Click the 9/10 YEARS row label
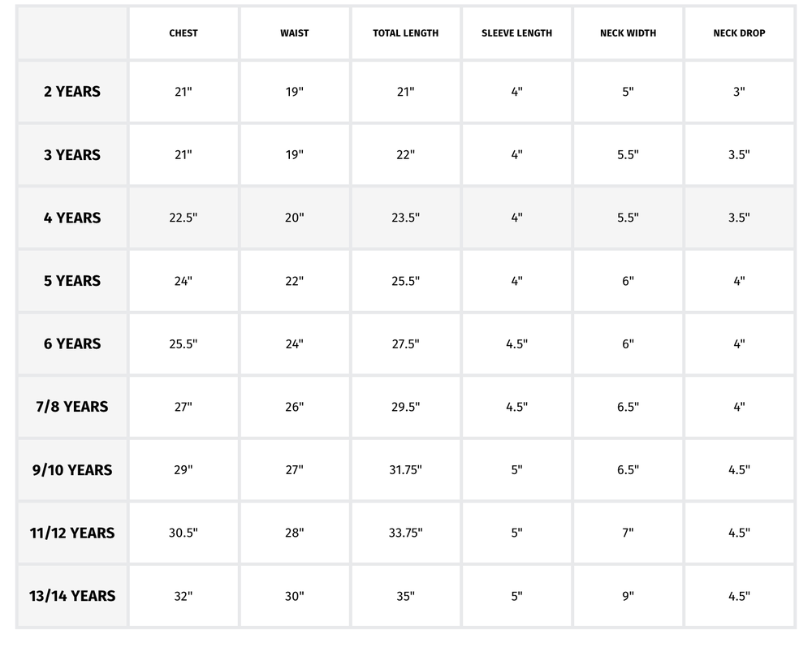This screenshot has height=652, width=812. (72, 469)
